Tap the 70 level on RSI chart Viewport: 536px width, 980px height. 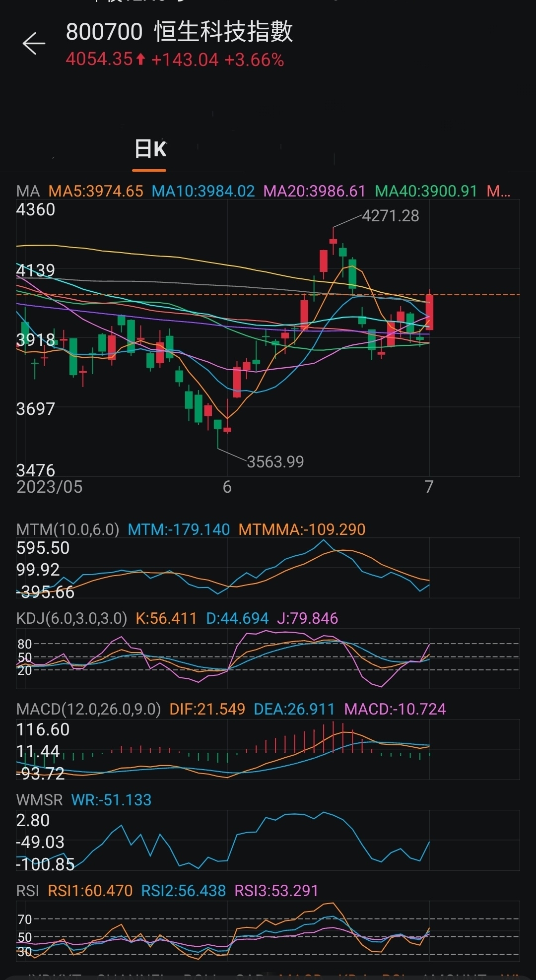24,919
